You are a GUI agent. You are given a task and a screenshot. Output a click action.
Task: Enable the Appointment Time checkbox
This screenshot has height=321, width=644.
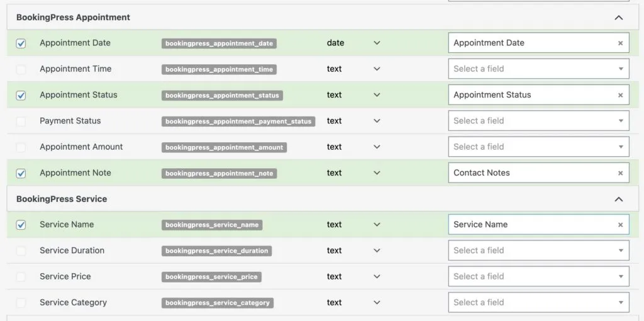[x=21, y=69]
